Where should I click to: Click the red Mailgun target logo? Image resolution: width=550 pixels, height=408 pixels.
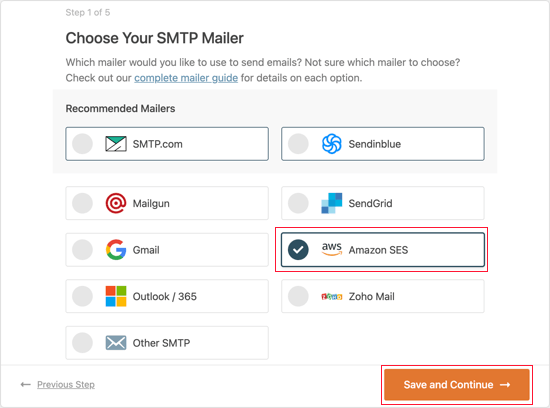coord(116,203)
